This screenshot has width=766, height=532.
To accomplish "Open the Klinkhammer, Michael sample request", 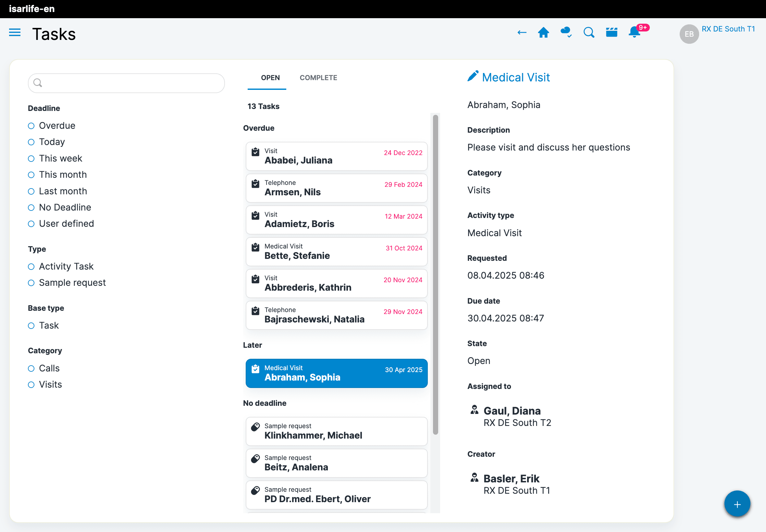I will point(336,431).
